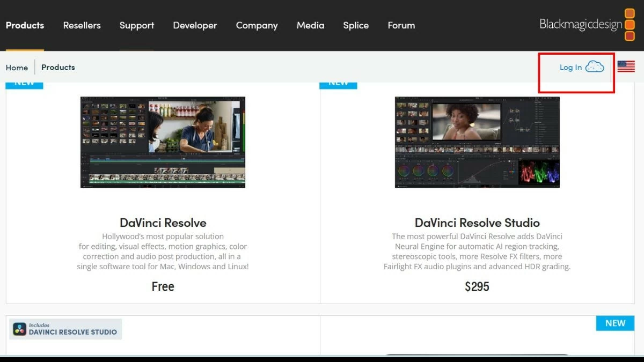
Task: Open the Company menu
Action: click(x=257, y=25)
